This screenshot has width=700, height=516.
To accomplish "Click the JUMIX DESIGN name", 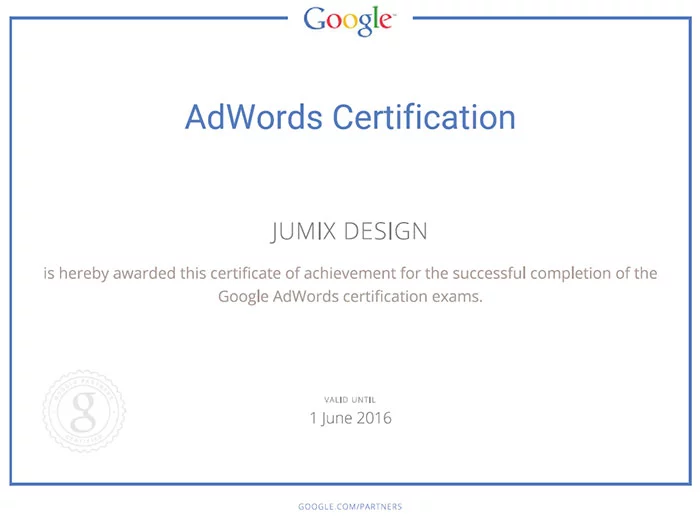I will click(x=349, y=231).
